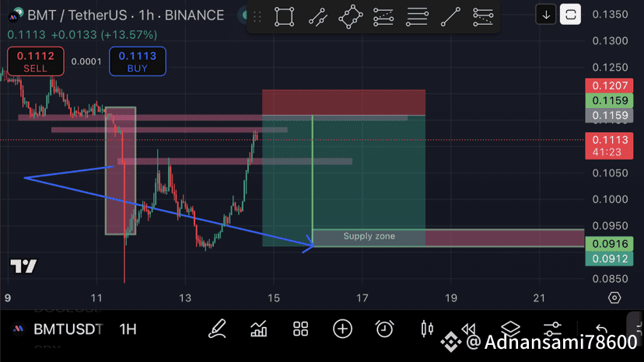644x362 pixels.
Task: Click the +0.0133 (+13.57%) change text
Action: pos(104,35)
